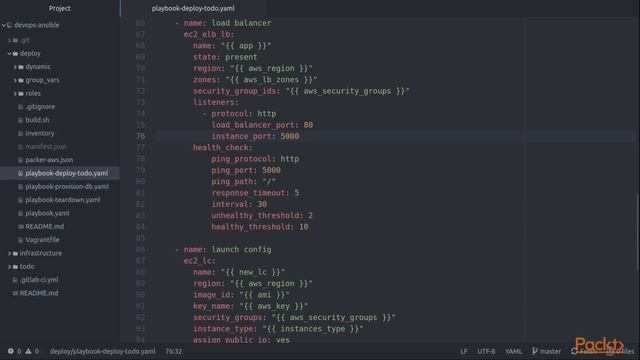640x360 pixels.
Task: Click the git branch icon beside master
Action: click(x=535, y=351)
